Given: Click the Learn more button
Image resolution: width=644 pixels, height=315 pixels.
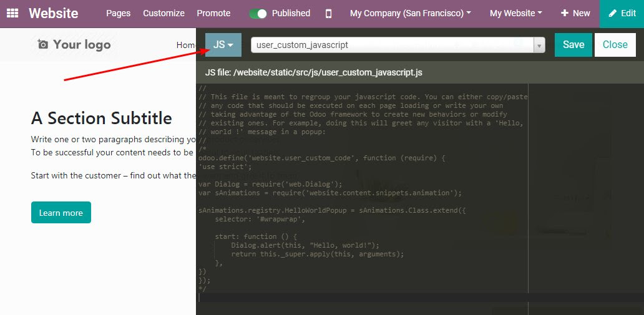Looking at the screenshot, I should (61, 212).
